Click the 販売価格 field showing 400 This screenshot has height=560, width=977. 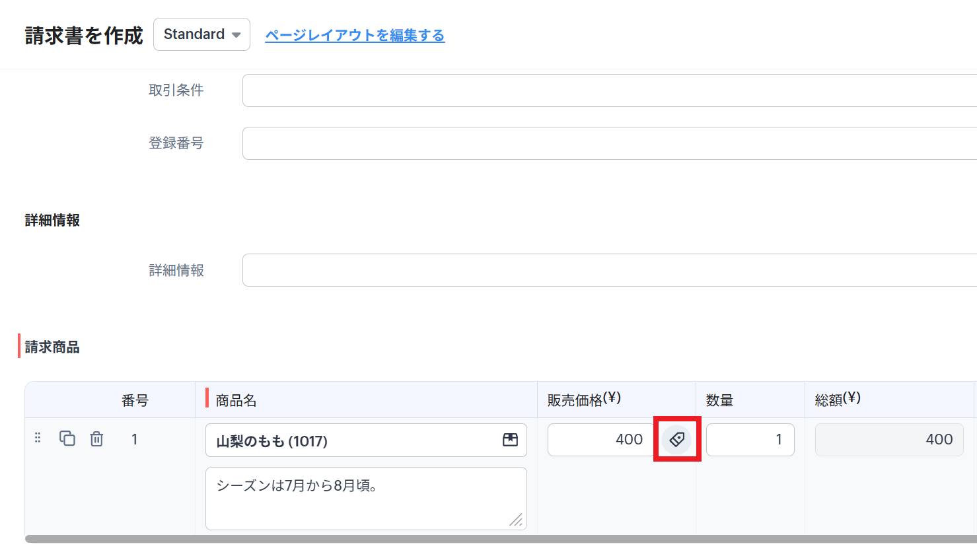click(600, 440)
